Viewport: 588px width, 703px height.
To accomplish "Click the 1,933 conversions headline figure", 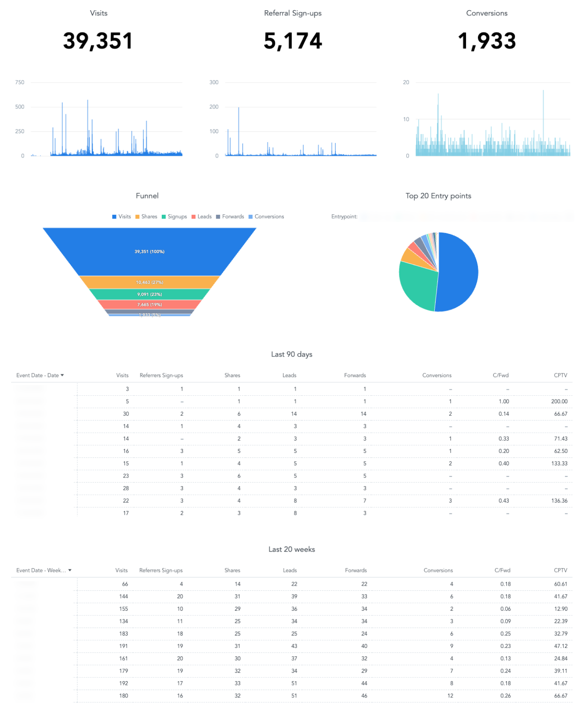I will click(x=487, y=41).
